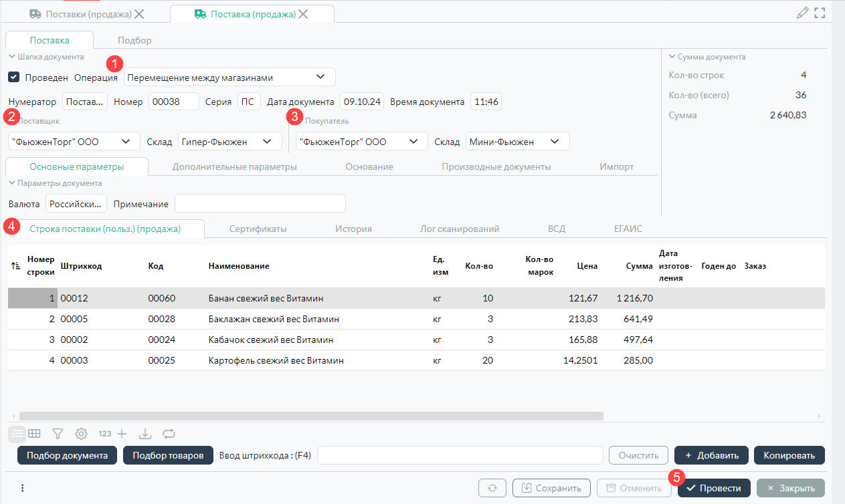This screenshot has height=504, width=845.
Task: Switch to the Подбор tab
Action: tap(134, 40)
